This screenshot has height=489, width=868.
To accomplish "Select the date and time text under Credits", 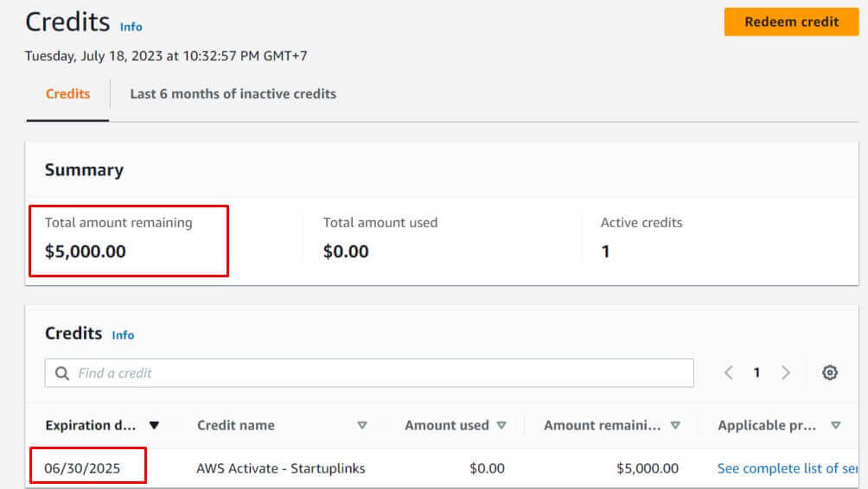I will coord(166,56).
